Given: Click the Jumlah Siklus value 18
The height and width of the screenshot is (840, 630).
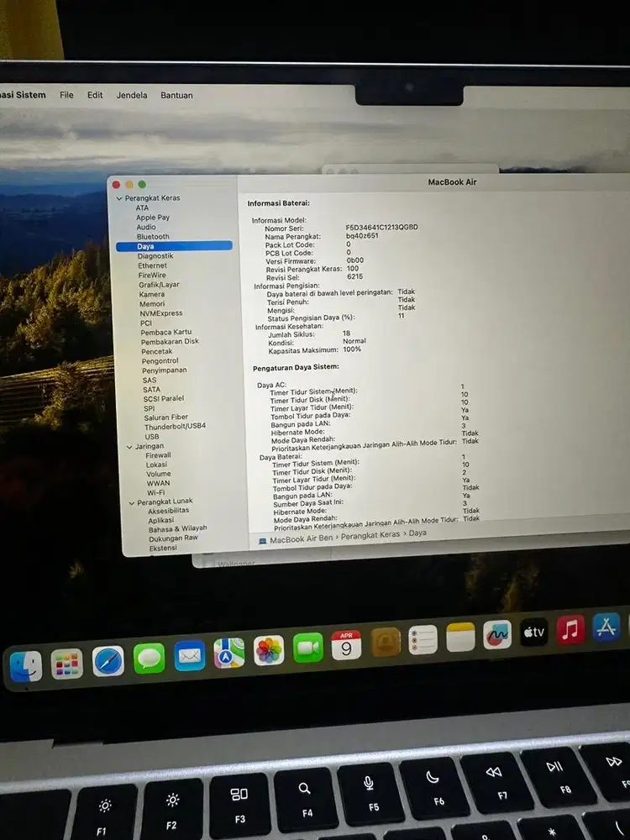Looking at the screenshot, I should 346,333.
